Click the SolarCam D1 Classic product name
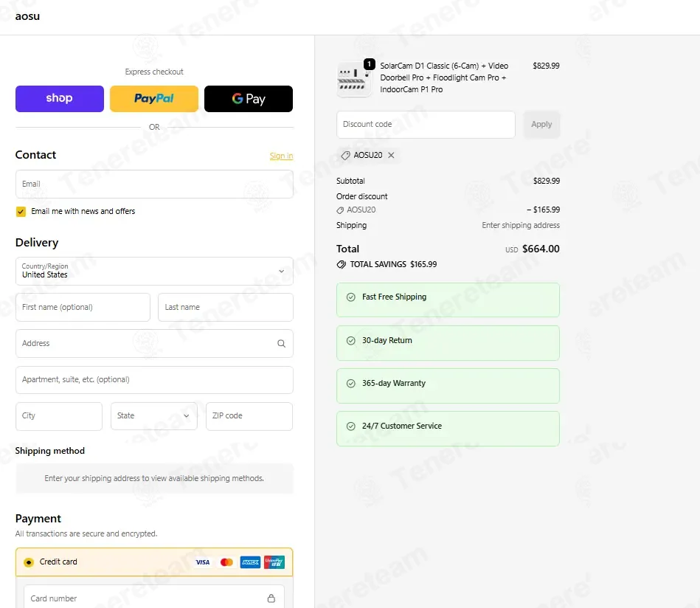 click(x=444, y=77)
